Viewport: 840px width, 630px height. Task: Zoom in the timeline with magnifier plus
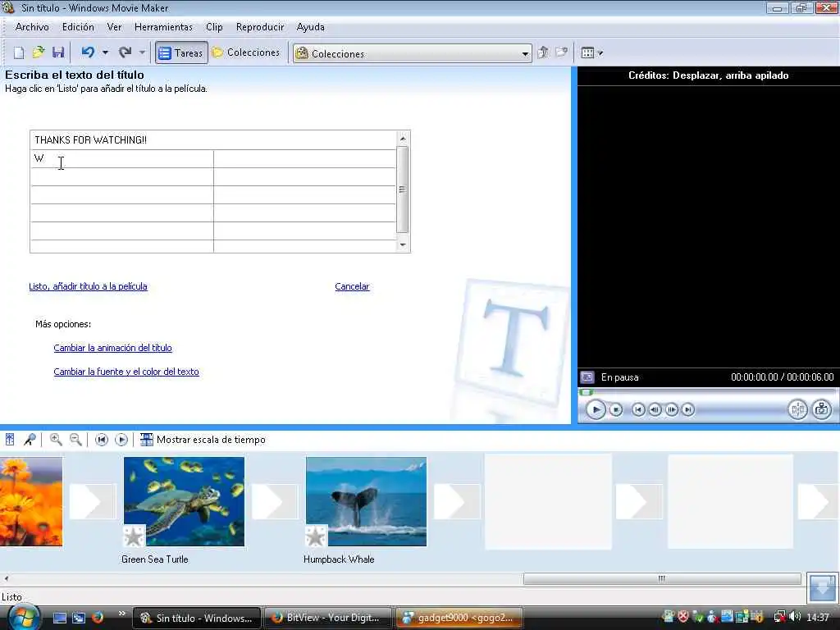(x=56, y=440)
